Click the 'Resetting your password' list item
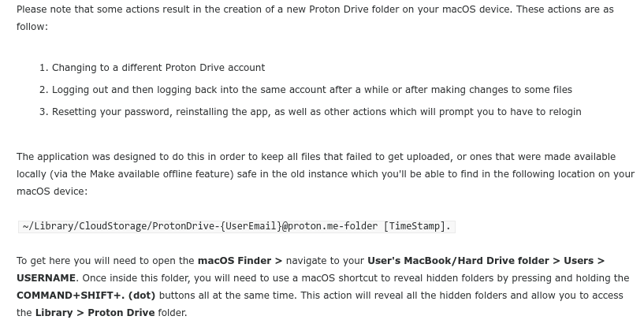644x331 pixels. pyautogui.click(x=316, y=112)
